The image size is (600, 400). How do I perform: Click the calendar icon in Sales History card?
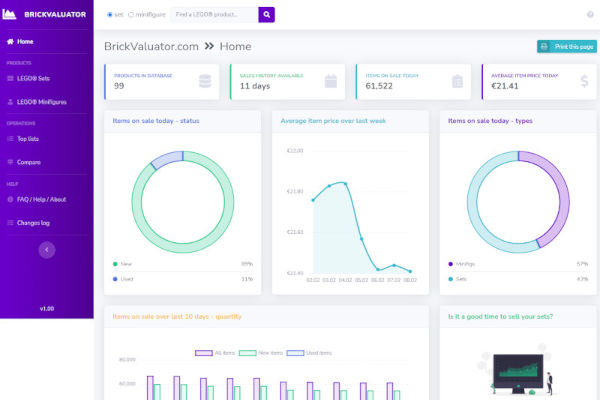[x=331, y=81]
